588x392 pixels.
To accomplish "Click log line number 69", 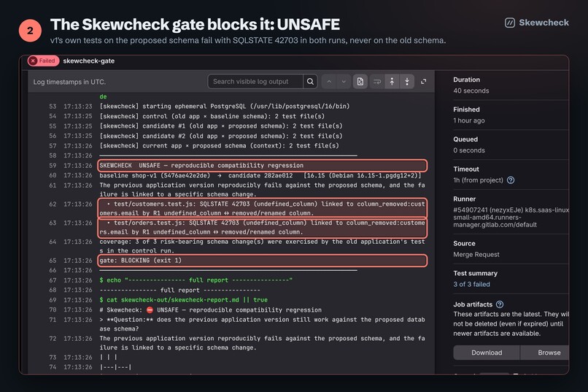I will tap(53, 300).
